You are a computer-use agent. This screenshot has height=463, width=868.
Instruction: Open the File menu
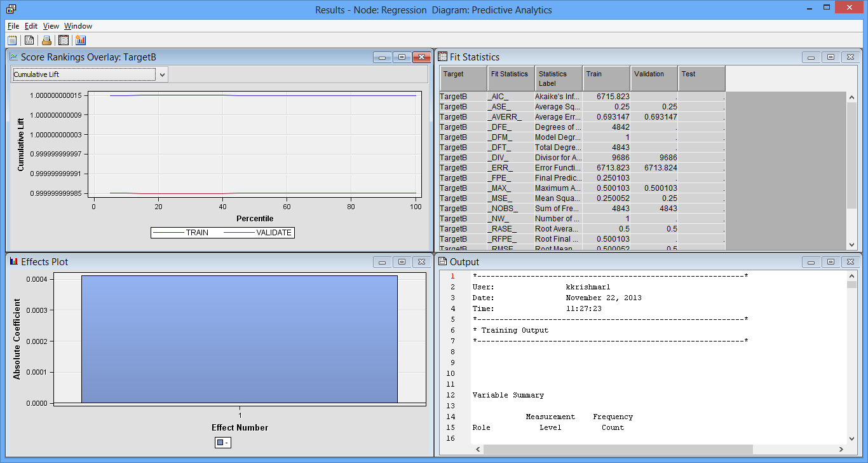click(x=13, y=26)
